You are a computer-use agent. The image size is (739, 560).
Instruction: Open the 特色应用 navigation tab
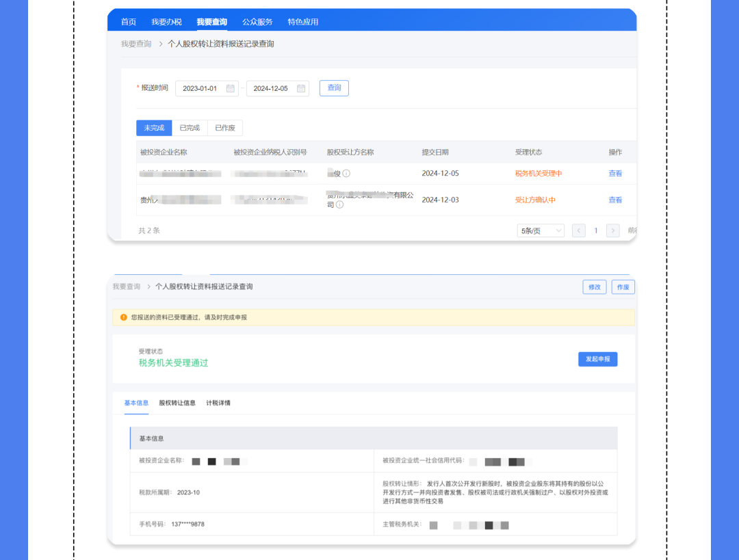click(x=302, y=22)
